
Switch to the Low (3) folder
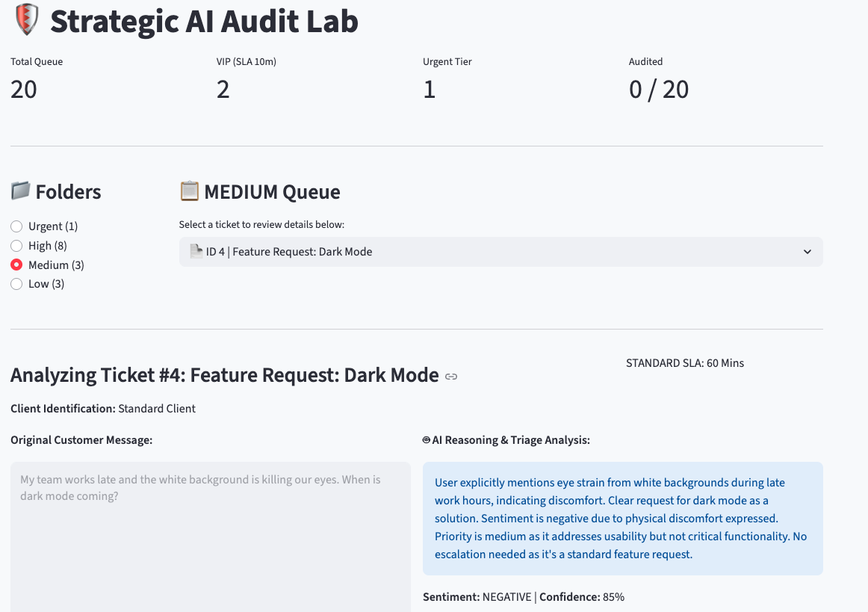point(16,284)
